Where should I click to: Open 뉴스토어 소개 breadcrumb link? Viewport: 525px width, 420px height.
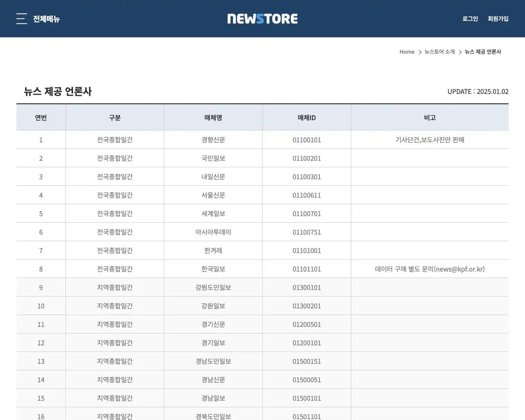coord(439,52)
